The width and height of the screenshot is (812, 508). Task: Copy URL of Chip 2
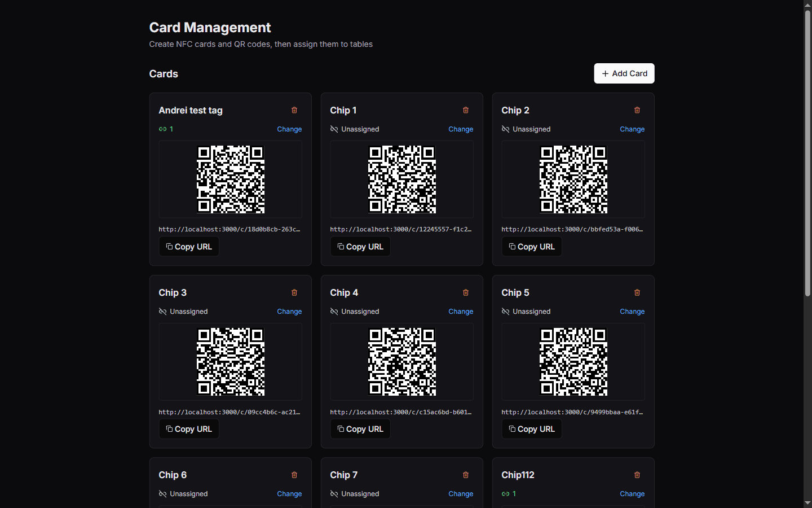[532, 247]
